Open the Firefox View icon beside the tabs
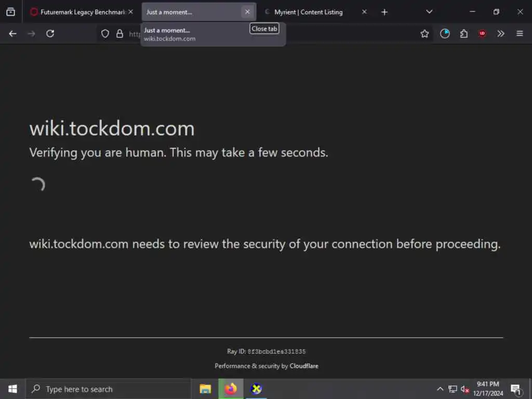Screen dimensions: 532x399 10,12
